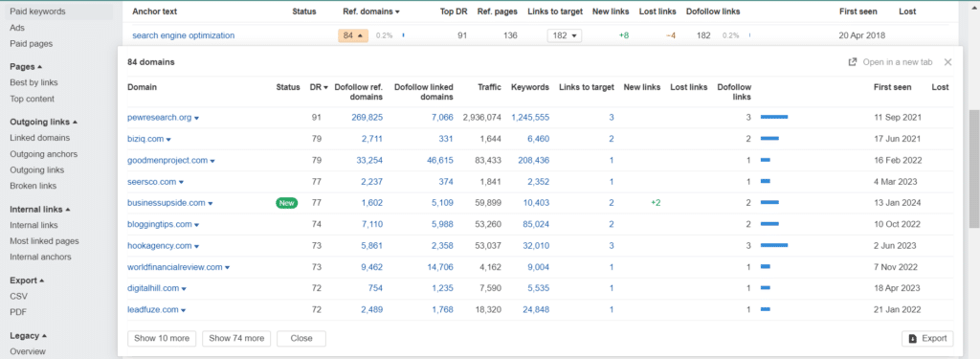The image size is (980, 359).
Task: Click the −4 lost links value
Action: point(671,35)
